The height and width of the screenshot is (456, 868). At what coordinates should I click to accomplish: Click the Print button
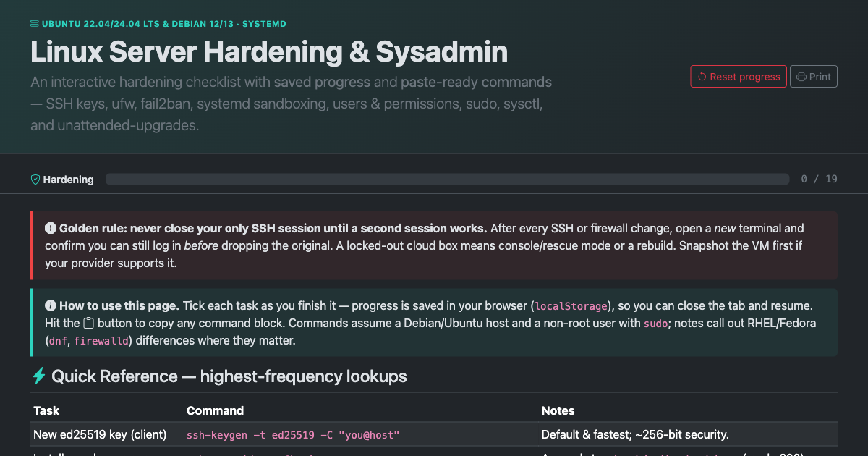[x=814, y=76]
